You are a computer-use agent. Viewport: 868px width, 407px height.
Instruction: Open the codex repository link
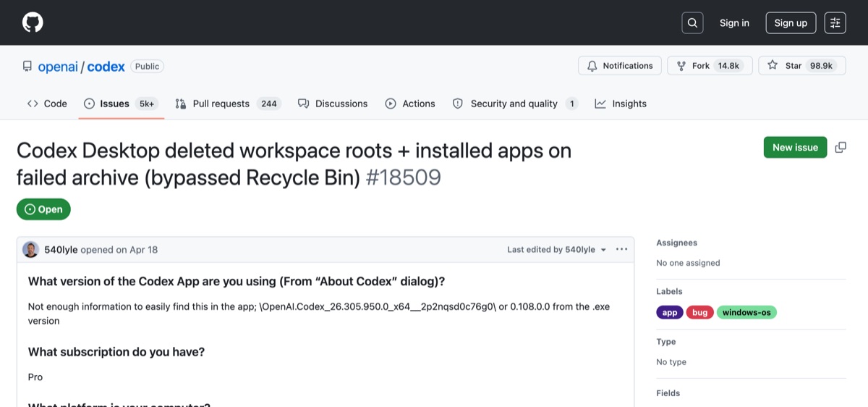pyautogui.click(x=106, y=67)
